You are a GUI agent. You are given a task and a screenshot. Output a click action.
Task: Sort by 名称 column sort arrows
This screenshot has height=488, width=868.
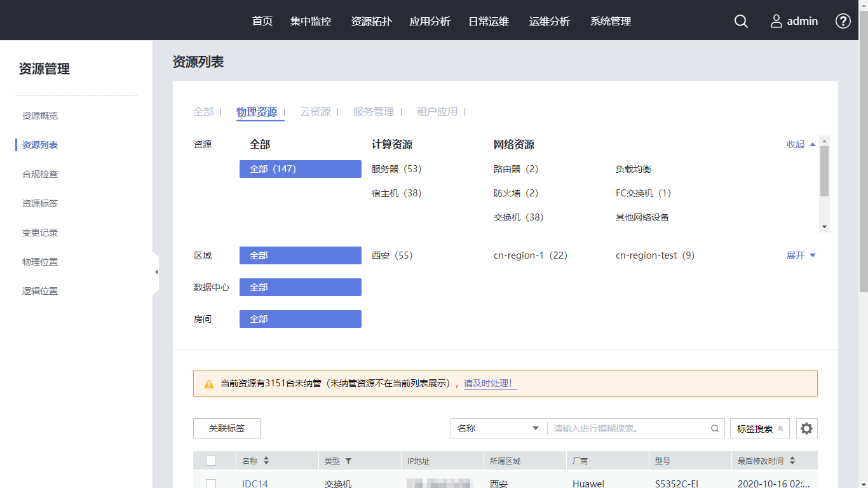(266, 461)
